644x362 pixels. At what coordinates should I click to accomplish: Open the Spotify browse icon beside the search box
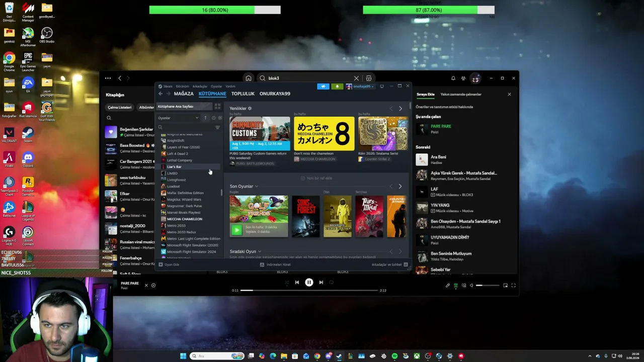pos(369,78)
